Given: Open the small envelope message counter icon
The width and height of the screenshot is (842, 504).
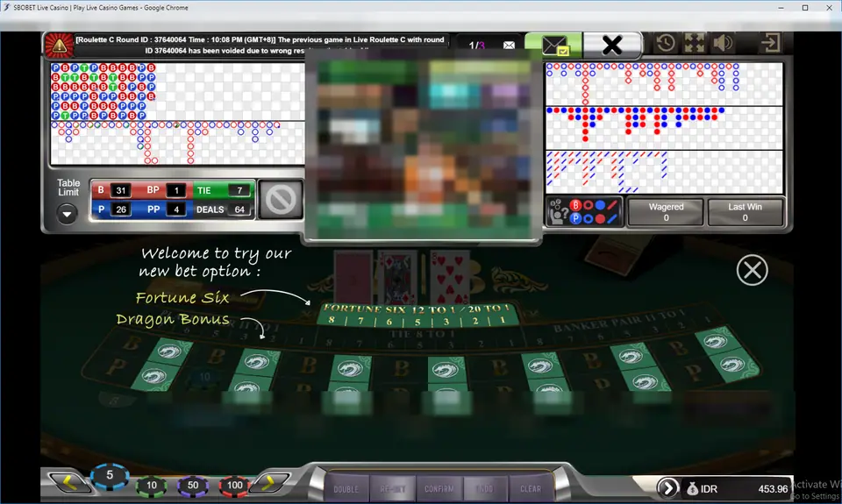Looking at the screenshot, I should [x=509, y=45].
